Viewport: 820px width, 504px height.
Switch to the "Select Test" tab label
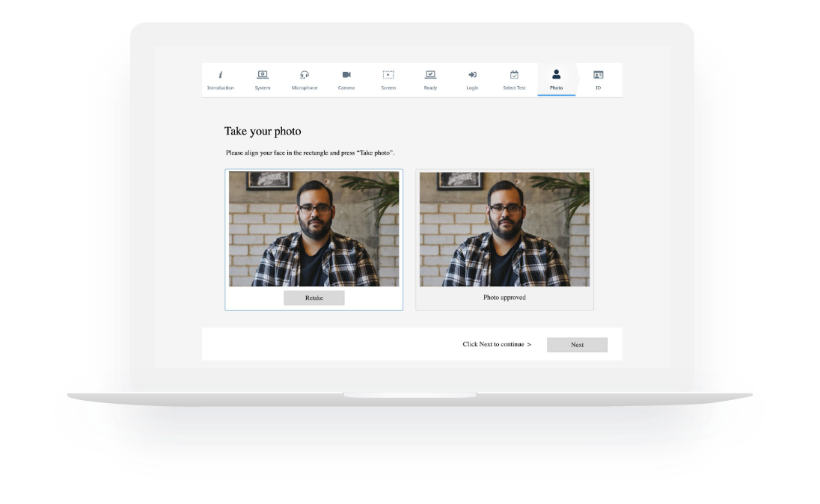point(514,88)
